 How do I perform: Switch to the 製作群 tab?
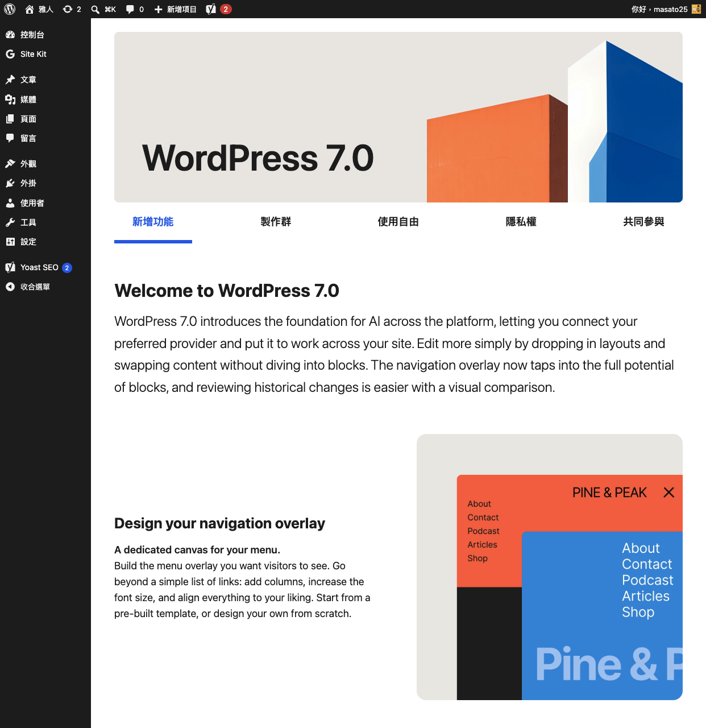276,222
